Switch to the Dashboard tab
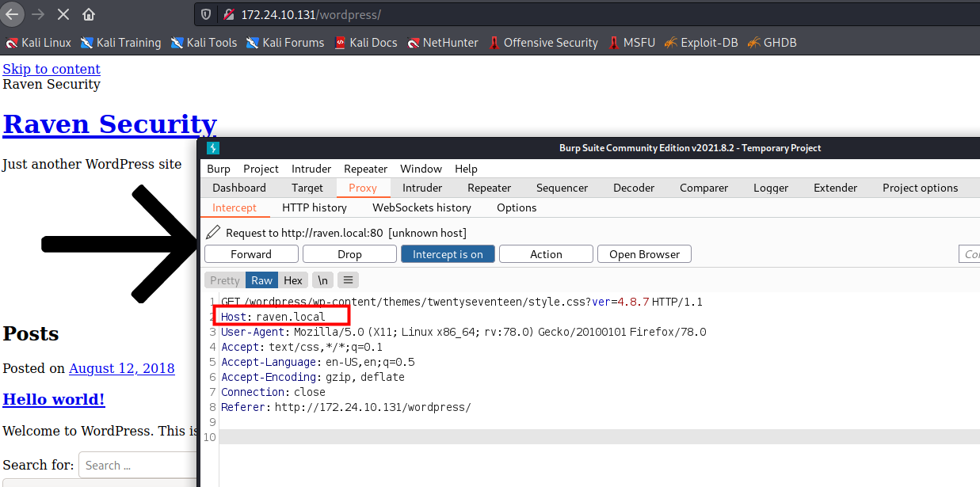The height and width of the screenshot is (487, 980). 239,188
